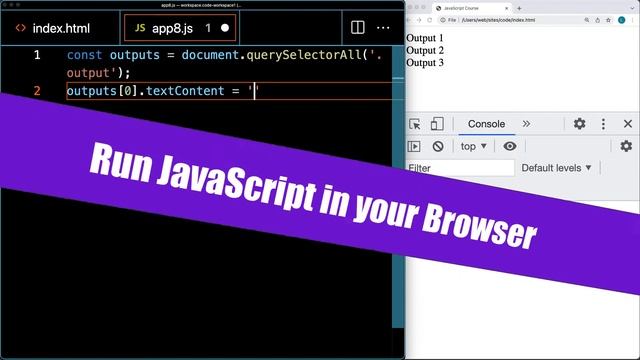Switch to the index.html editor tab

pos(60,28)
